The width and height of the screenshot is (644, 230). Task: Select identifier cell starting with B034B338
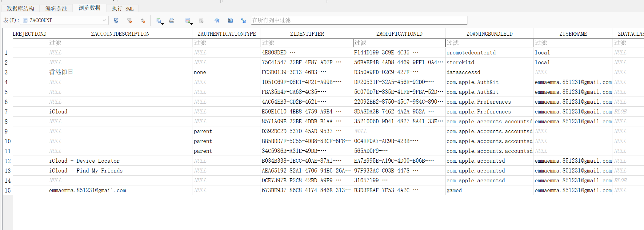click(307, 161)
